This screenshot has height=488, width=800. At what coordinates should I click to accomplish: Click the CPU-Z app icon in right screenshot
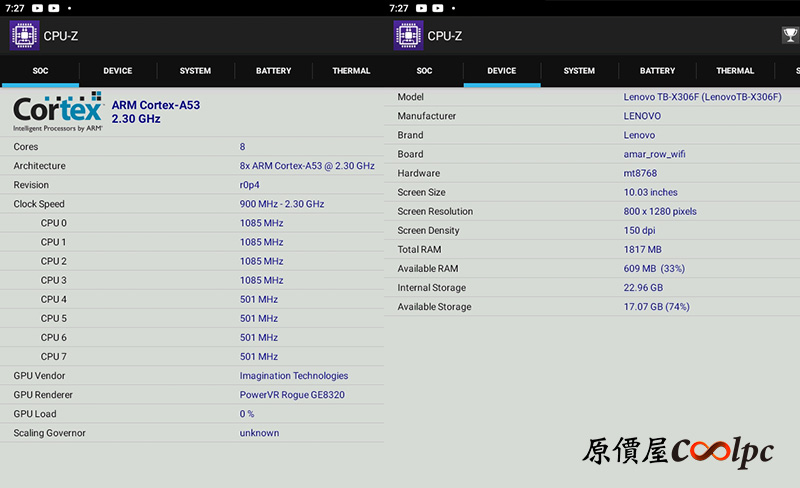pos(408,35)
